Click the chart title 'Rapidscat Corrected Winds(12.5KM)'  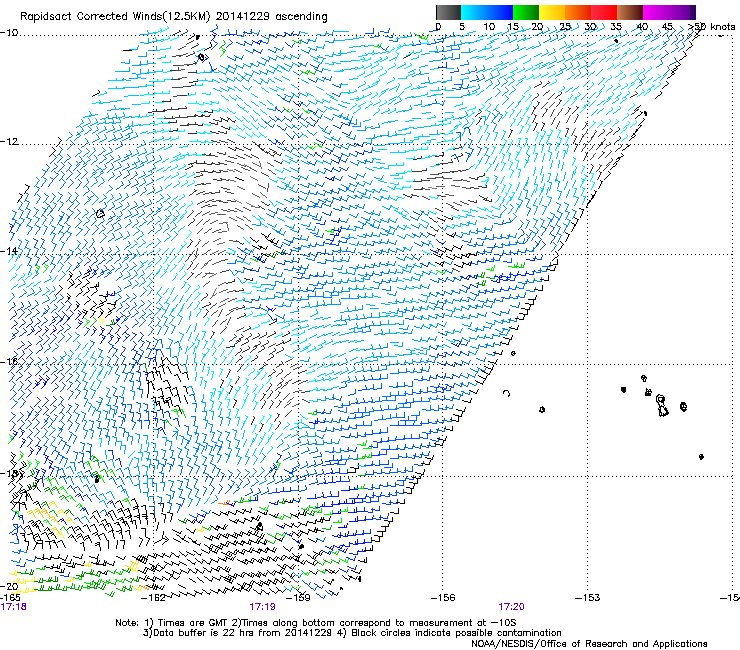pos(116,17)
